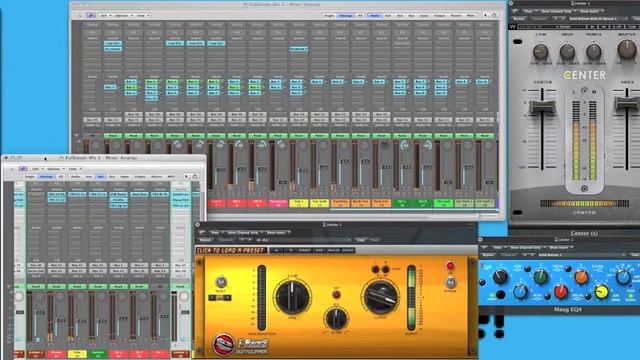
Task: Adjust the MASTER knob in Center plugin
Action: 627,49
